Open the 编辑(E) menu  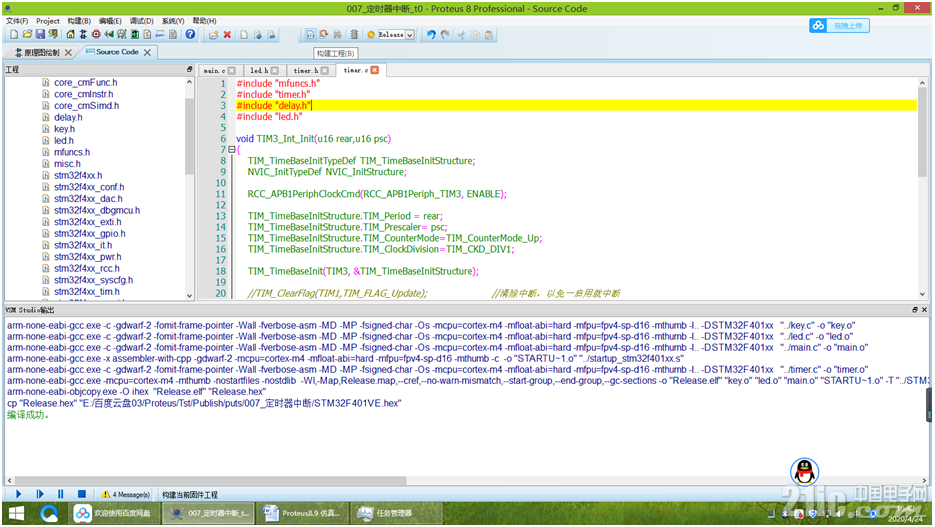pos(110,21)
